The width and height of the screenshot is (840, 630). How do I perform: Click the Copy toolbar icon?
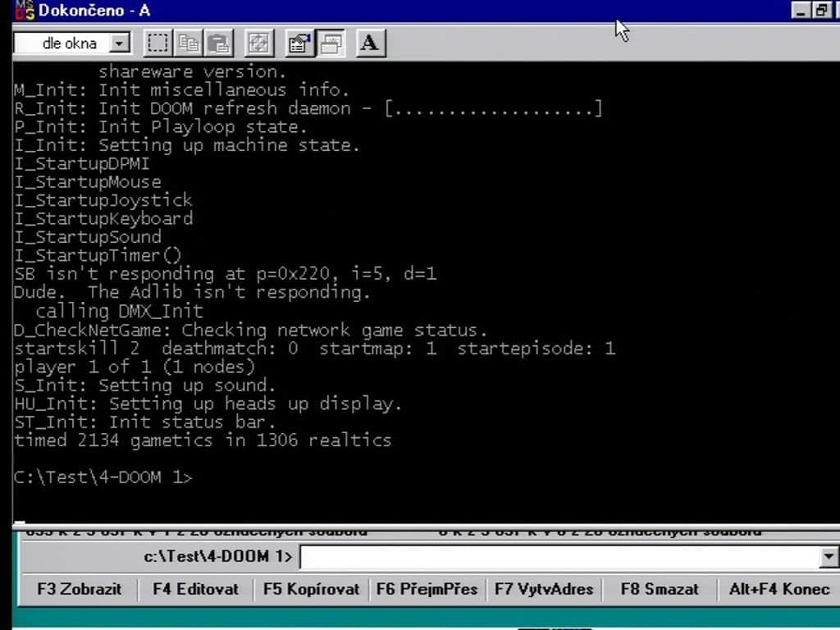click(x=188, y=43)
